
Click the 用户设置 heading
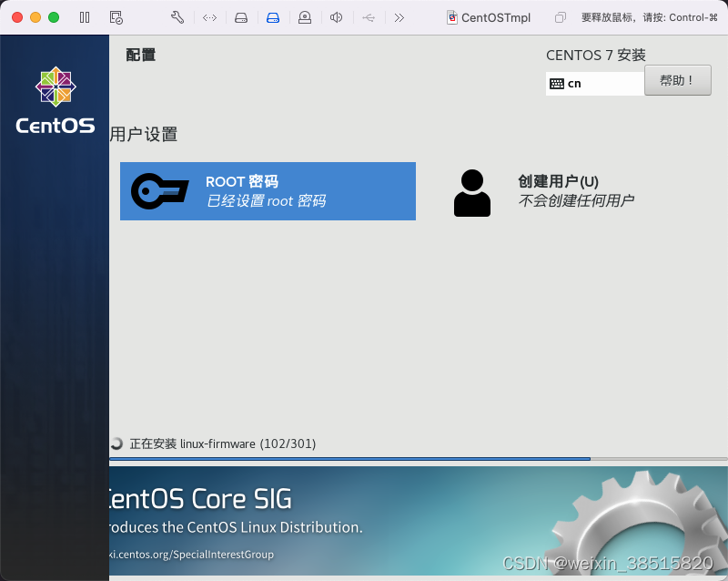144,135
